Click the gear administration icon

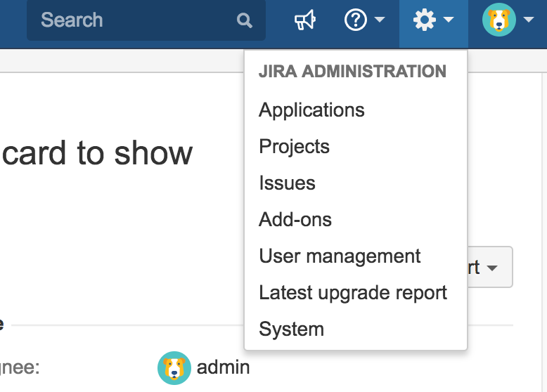coord(424,20)
